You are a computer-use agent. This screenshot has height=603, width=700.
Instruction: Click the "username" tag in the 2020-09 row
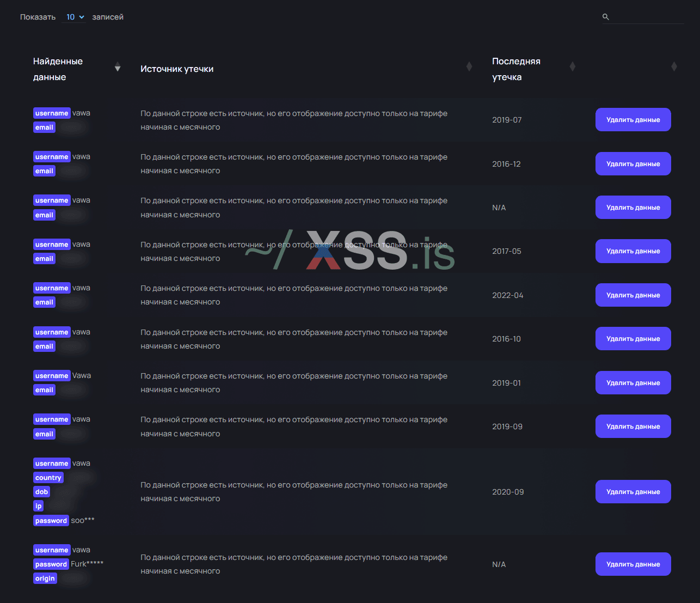pos(52,464)
